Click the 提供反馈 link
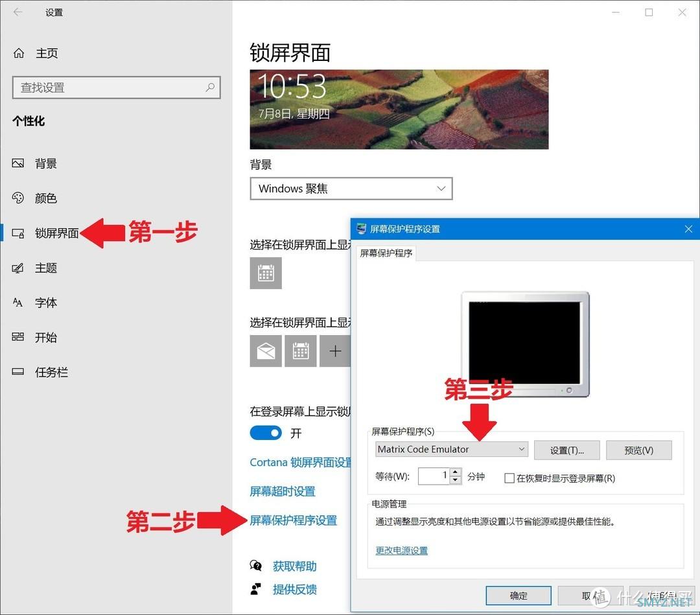The width and height of the screenshot is (700, 615). pos(295,590)
